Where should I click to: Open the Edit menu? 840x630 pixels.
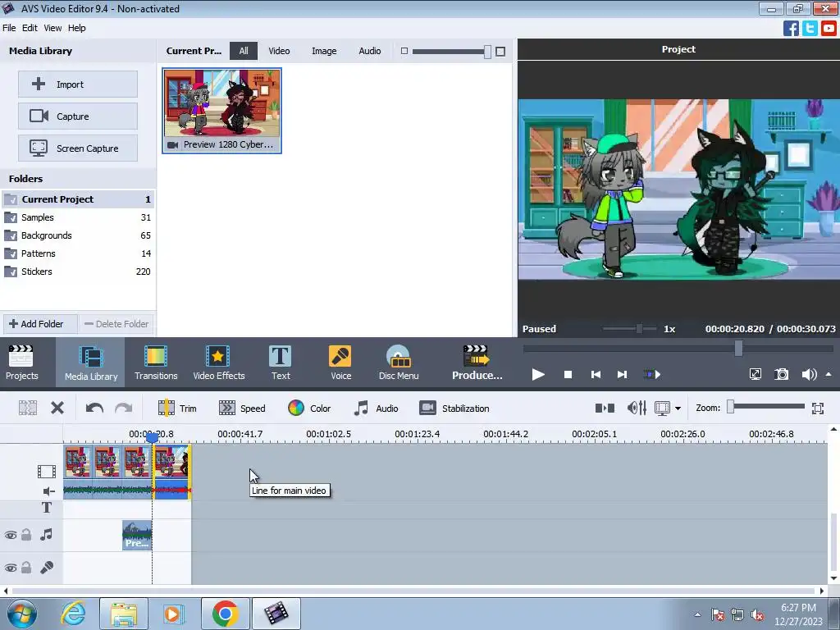[30, 28]
